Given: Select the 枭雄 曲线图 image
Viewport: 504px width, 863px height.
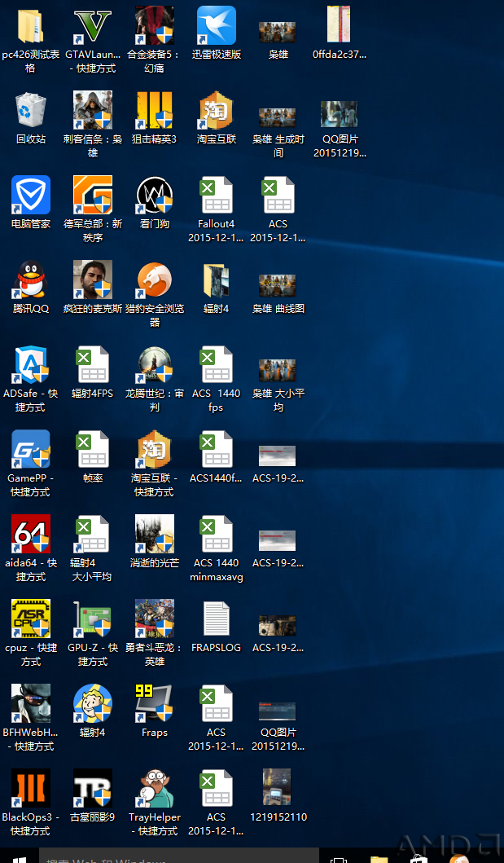Looking at the screenshot, I should click(278, 286).
